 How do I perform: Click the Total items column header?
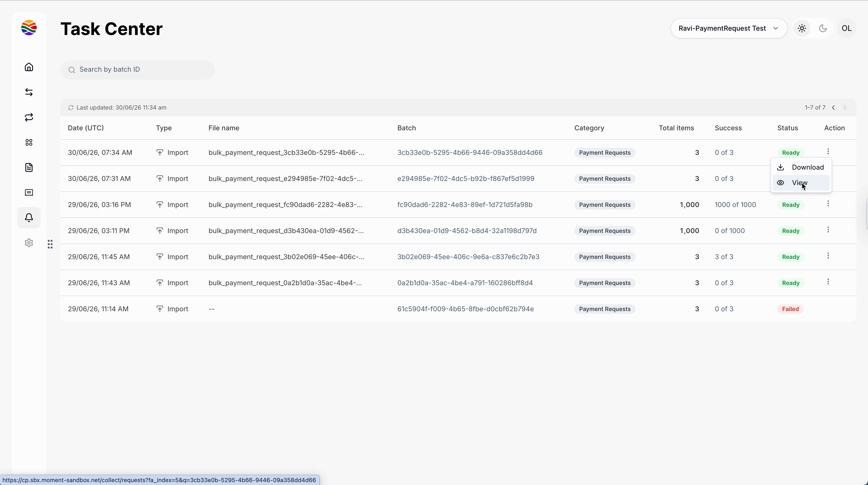pyautogui.click(x=676, y=128)
